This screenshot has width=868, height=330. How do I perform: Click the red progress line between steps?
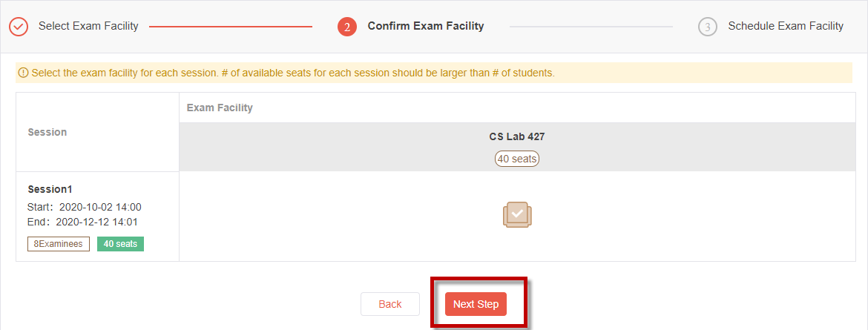(x=231, y=27)
